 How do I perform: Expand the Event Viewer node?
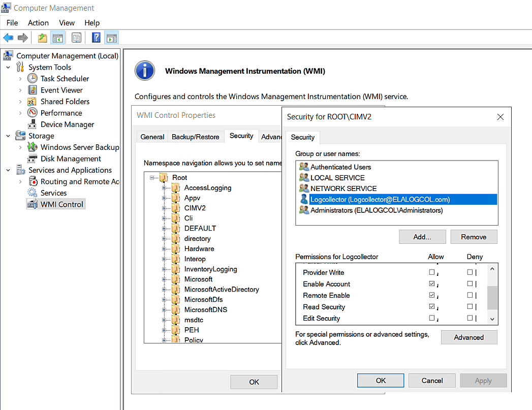20,90
